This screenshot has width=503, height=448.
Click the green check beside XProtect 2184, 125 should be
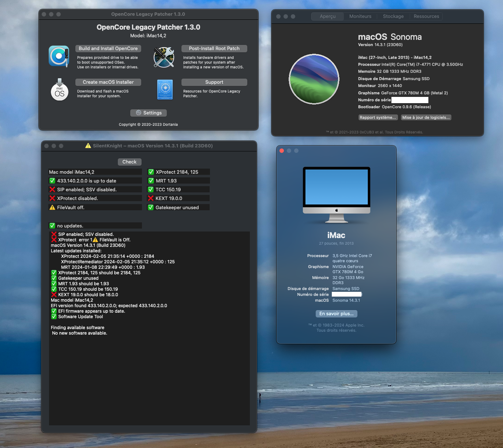[x=54, y=273]
